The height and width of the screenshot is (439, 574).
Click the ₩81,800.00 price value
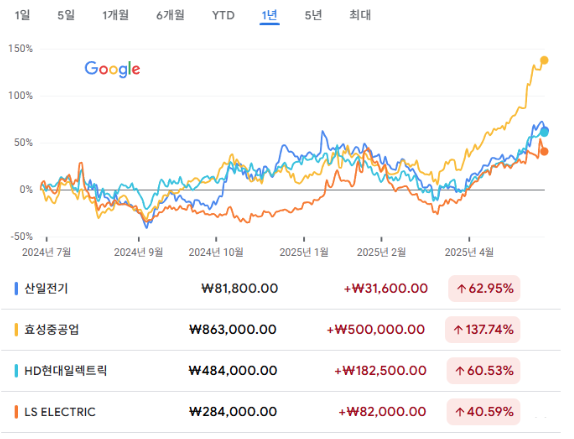click(x=240, y=289)
